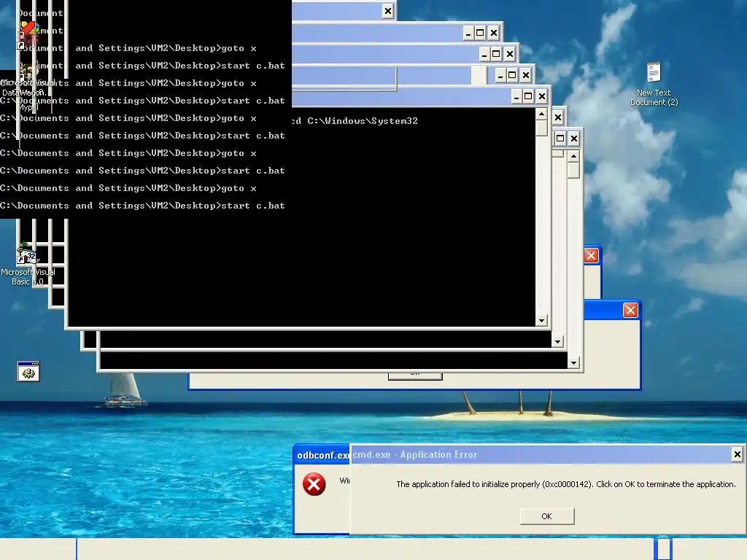Select the odbconf.exe dialog title bar
The height and width of the screenshot is (560, 747).
click(x=322, y=455)
